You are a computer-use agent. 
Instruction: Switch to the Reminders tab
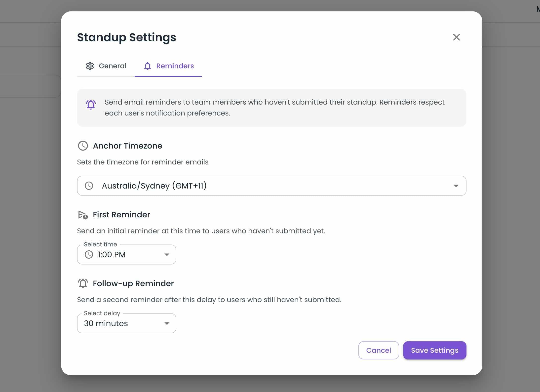click(169, 66)
